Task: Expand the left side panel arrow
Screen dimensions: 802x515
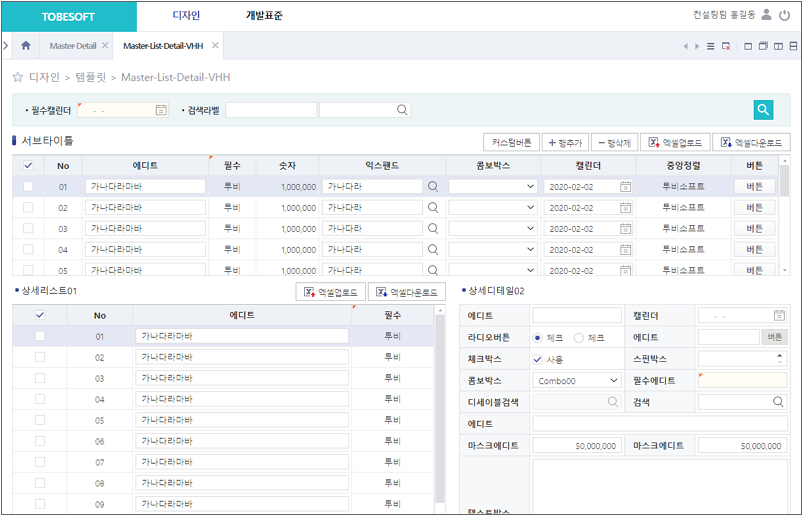Action: click(6, 46)
